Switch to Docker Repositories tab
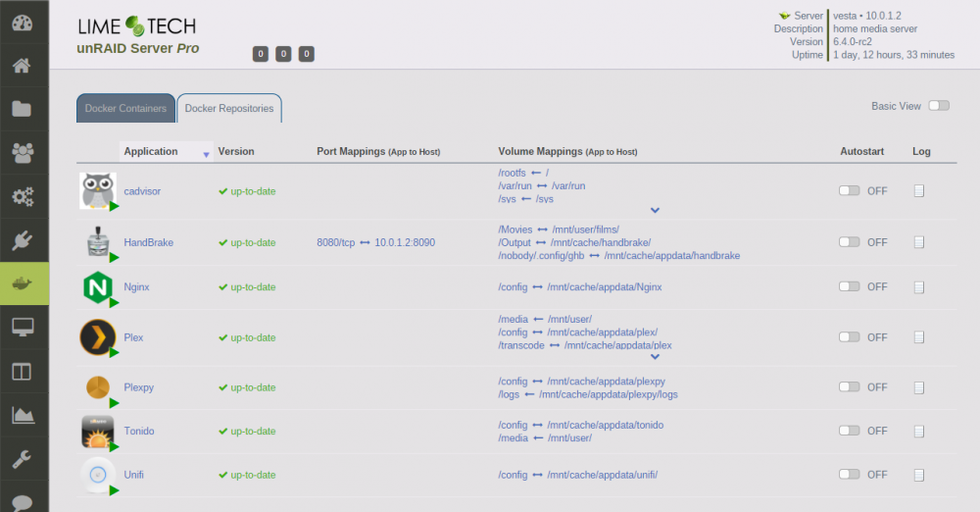Screen dimensions: 980x512 click(229, 108)
